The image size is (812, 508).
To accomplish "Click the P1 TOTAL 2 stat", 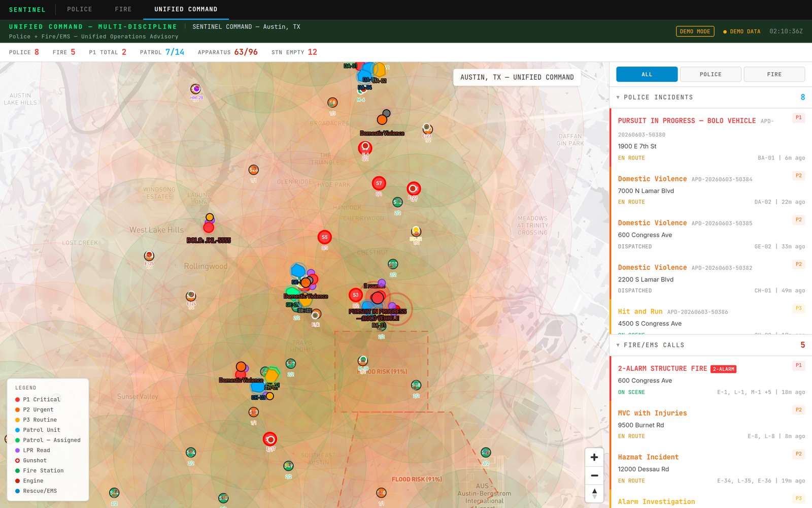I will click(x=108, y=52).
